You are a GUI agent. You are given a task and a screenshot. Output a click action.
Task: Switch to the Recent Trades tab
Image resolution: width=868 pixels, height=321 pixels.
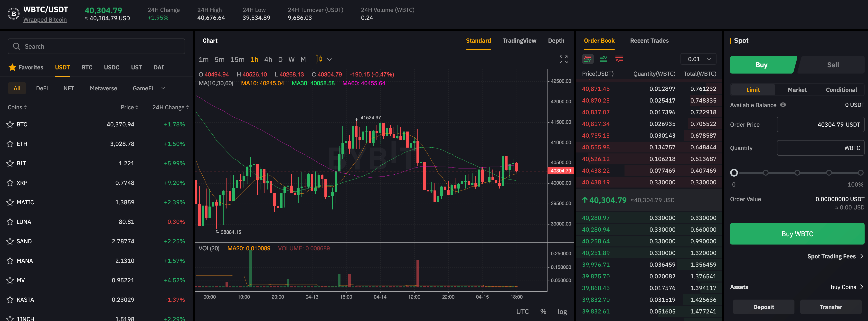tap(649, 41)
